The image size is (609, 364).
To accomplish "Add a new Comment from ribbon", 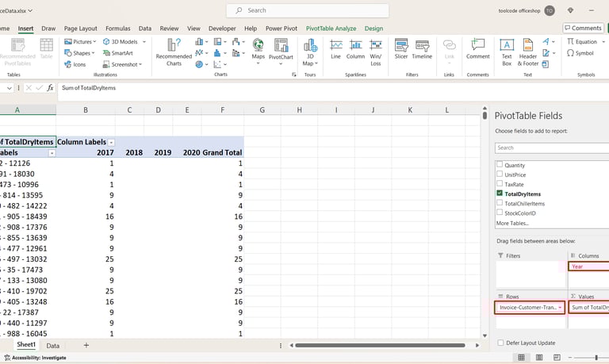I will [477, 49].
